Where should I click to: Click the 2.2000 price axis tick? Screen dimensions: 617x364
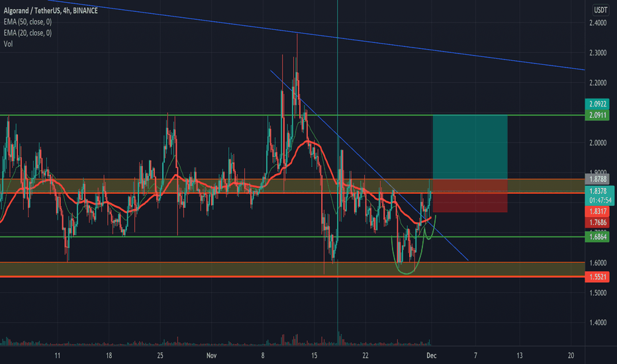click(598, 83)
